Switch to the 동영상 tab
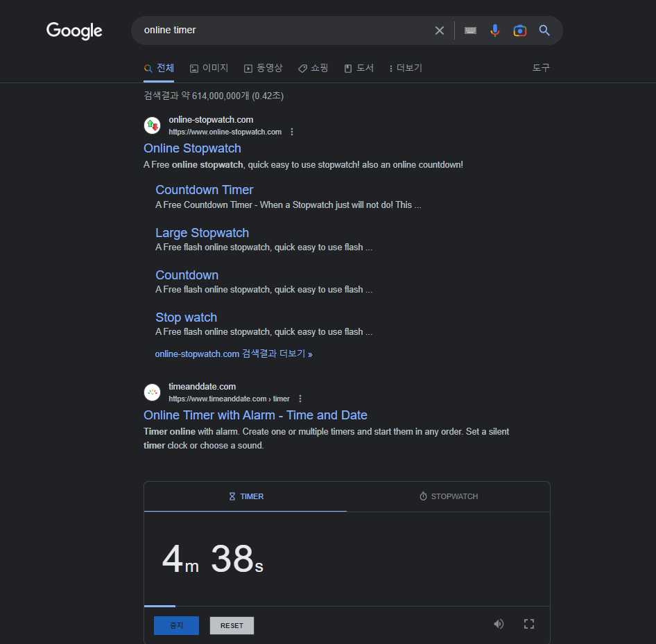 tap(263, 68)
